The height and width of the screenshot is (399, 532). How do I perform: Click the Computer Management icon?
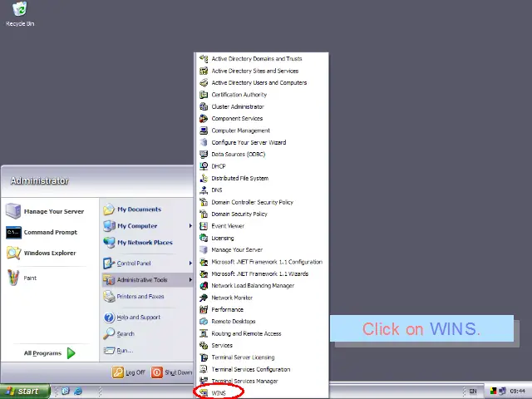pos(204,131)
